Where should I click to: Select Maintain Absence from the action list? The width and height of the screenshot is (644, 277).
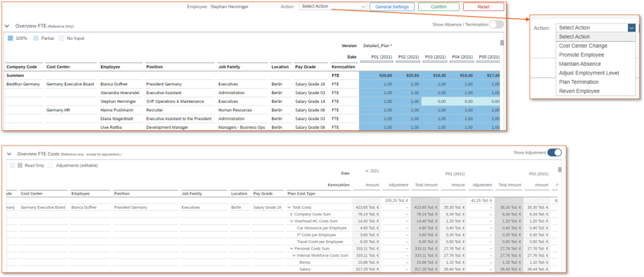click(580, 64)
